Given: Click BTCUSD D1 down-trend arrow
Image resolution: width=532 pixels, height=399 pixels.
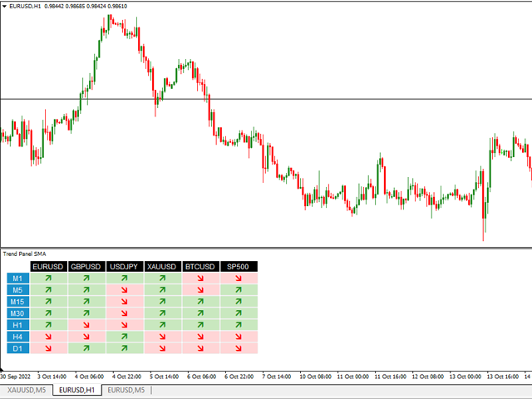Looking at the screenshot, I should tap(200, 348).
